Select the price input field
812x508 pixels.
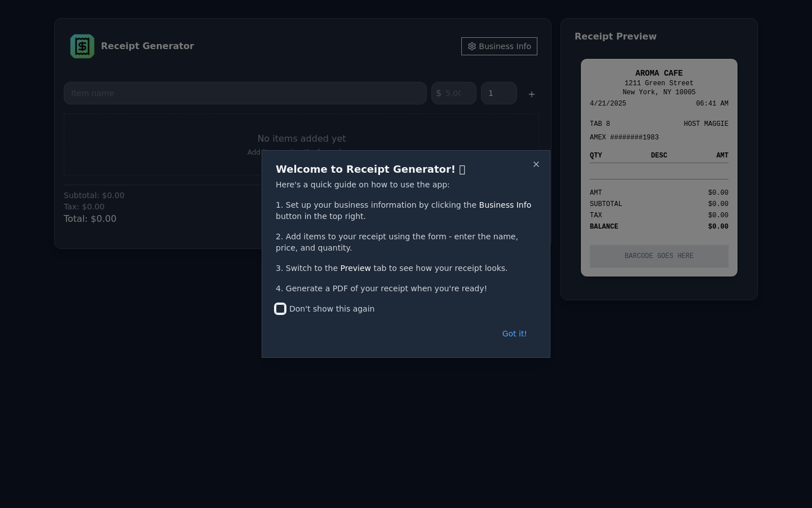pos(454,93)
